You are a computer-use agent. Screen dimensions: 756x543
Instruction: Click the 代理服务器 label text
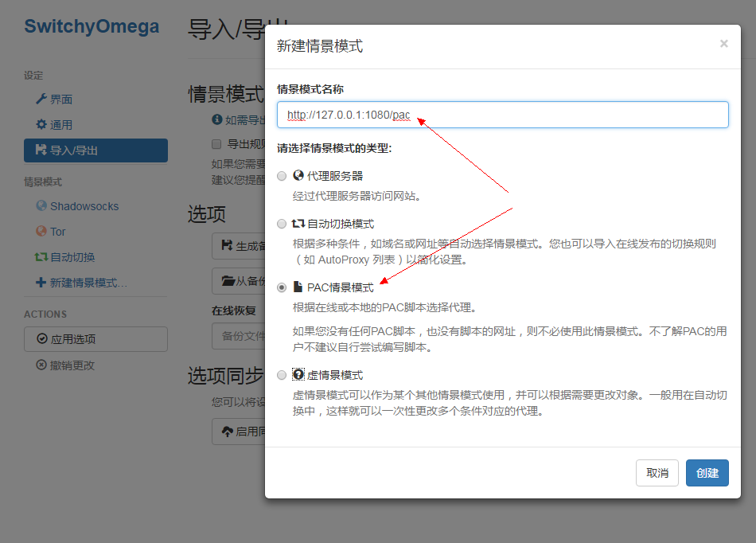(335, 176)
